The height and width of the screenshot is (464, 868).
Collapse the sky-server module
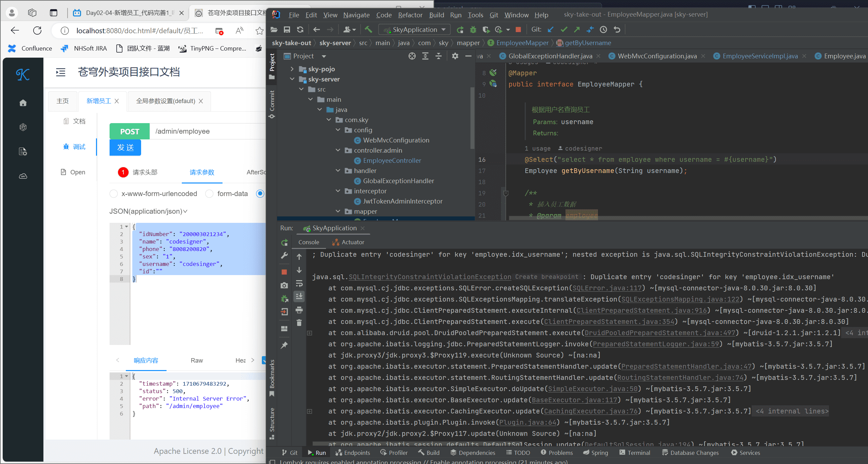pyautogui.click(x=292, y=79)
